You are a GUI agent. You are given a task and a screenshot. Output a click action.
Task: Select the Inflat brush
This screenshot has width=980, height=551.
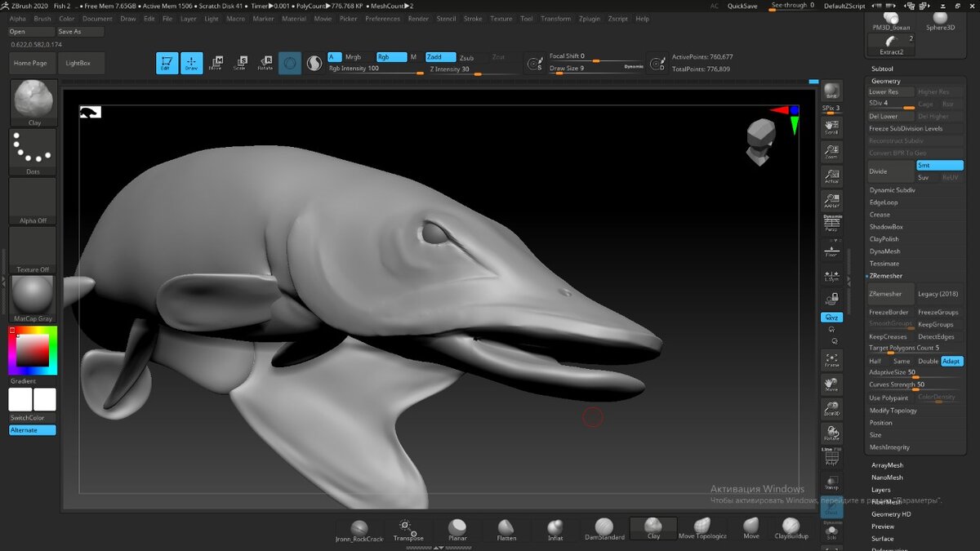coord(555,530)
